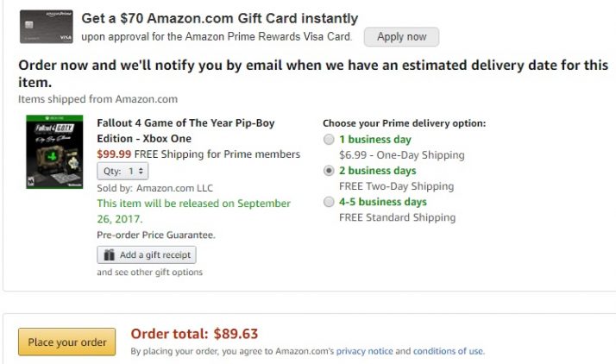
Task: Click the FREE Standard Shipping label
Action: [397, 217]
